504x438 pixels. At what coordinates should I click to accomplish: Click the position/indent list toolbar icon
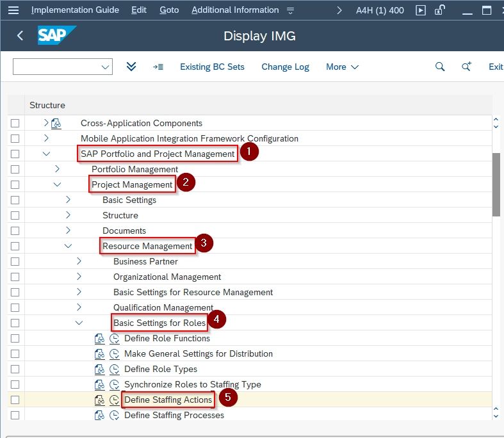click(158, 67)
